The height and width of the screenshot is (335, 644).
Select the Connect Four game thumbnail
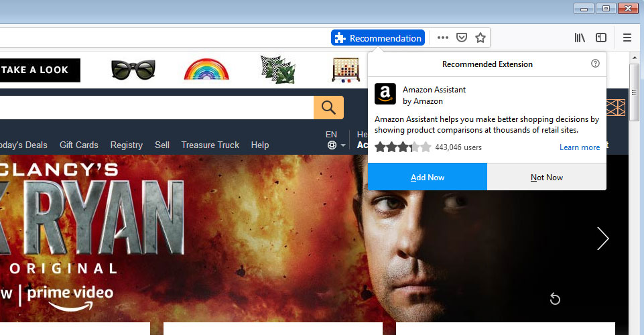point(346,70)
